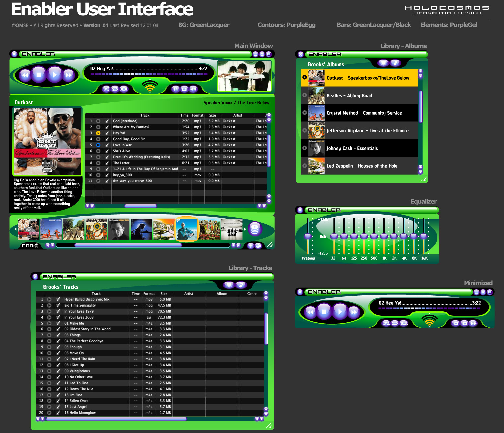Click right arrow after album thumbnails strip
Screen dimensions: 504x433
coord(245,229)
